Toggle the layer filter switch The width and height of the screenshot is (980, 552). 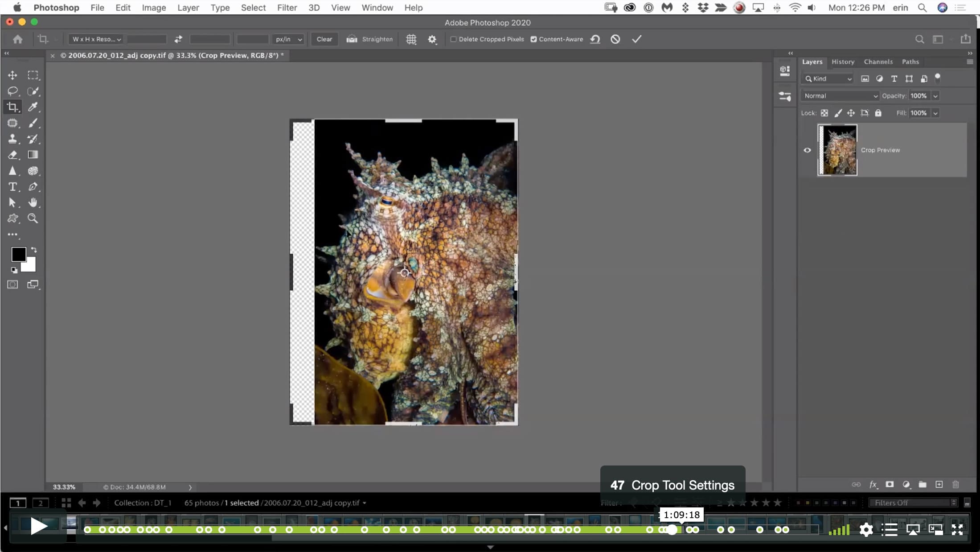pos(938,78)
